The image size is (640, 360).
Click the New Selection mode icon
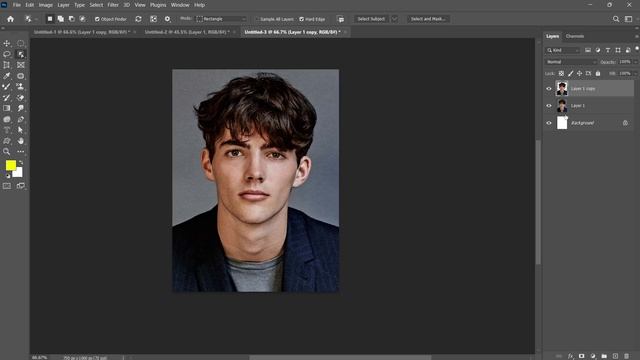coord(50,19)
